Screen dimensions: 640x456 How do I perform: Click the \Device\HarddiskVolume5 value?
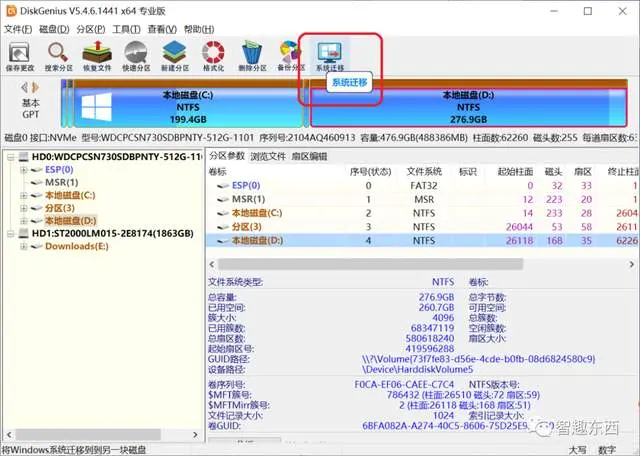click(418, 369)
